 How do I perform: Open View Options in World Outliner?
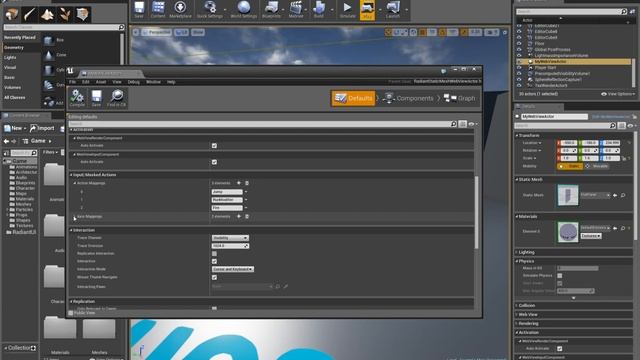coord(618,94)
